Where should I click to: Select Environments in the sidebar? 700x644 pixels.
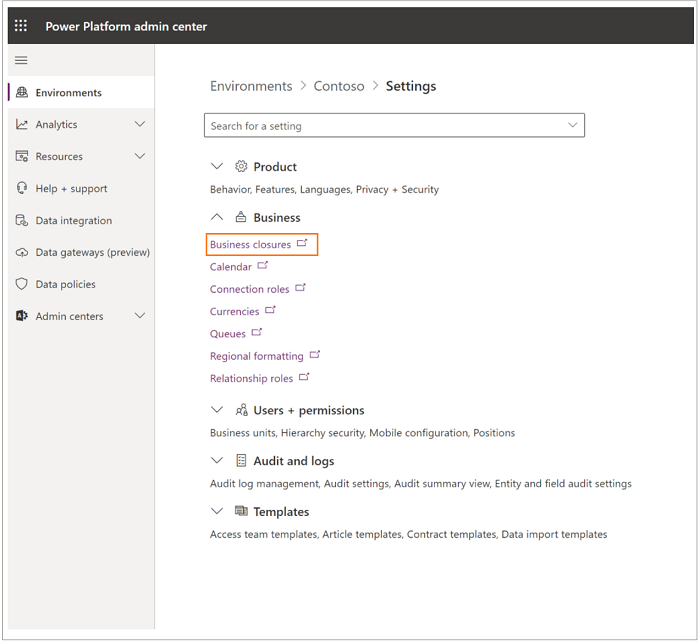(x=81, y=92)
